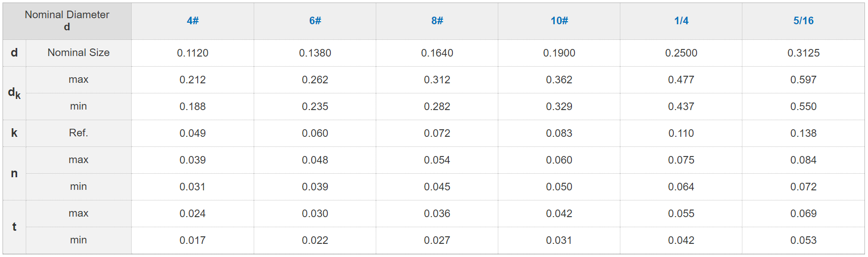This screenshot has height=257, width=868.
Task: Select the Nominal Size row label
Action: coord(79,53)
